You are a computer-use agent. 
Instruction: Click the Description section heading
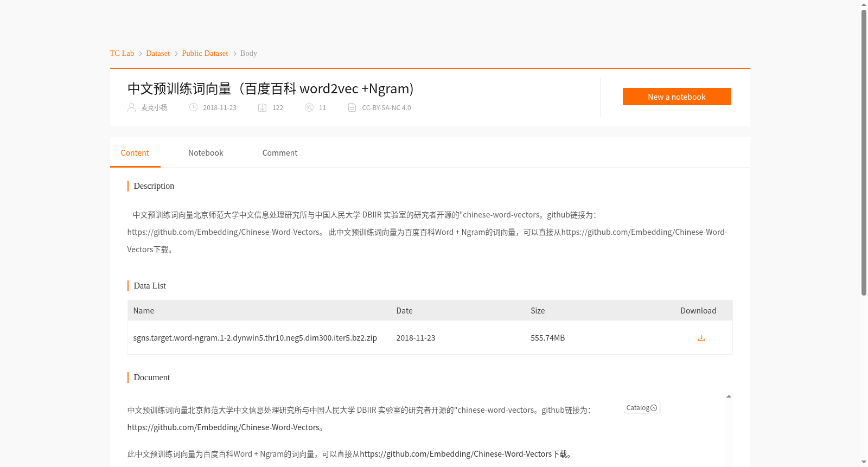(154, 186)
